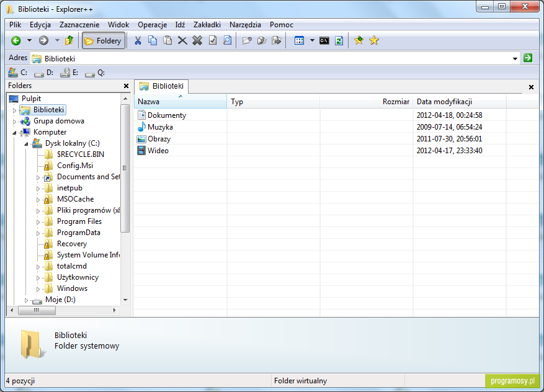Screen dimensions: 544x392
Task: Open the command prompt icon
Action: (x=324, y=40)
